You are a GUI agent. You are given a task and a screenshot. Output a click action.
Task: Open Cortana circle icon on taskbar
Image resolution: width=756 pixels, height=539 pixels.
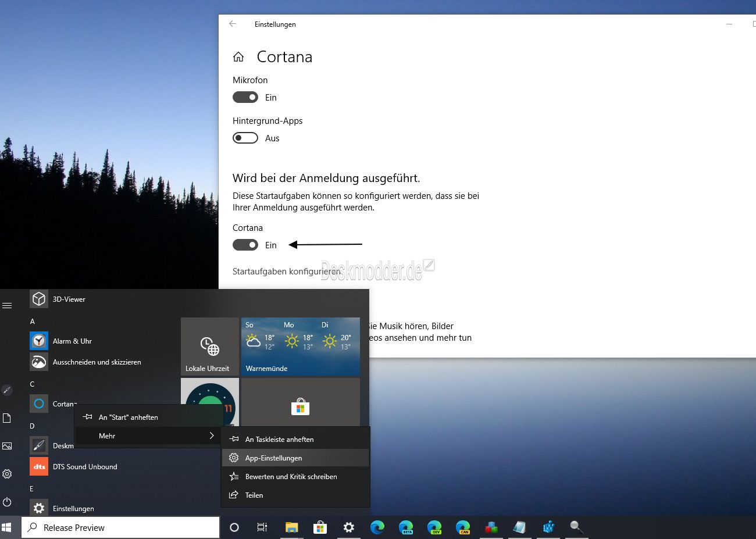pyautogui.click(x=234, y=527)
